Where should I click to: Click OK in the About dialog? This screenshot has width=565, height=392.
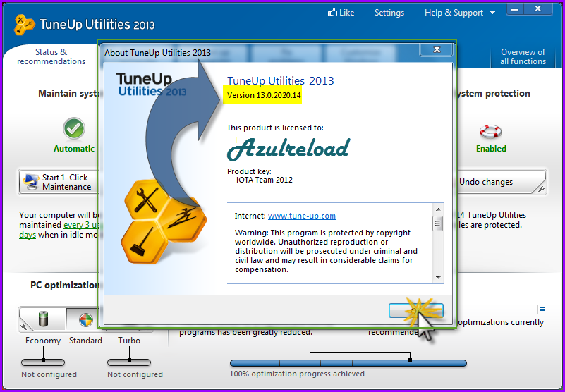pyautogui.click(x=416, y=311)
